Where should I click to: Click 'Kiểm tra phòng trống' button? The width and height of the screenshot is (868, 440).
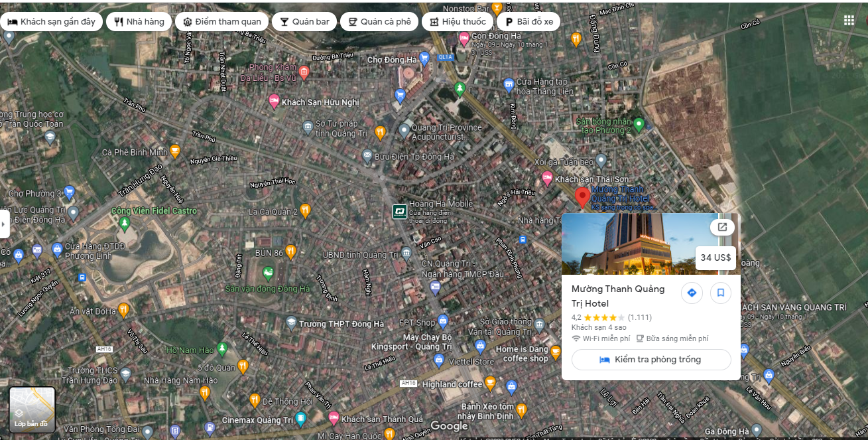click(651, 360)
